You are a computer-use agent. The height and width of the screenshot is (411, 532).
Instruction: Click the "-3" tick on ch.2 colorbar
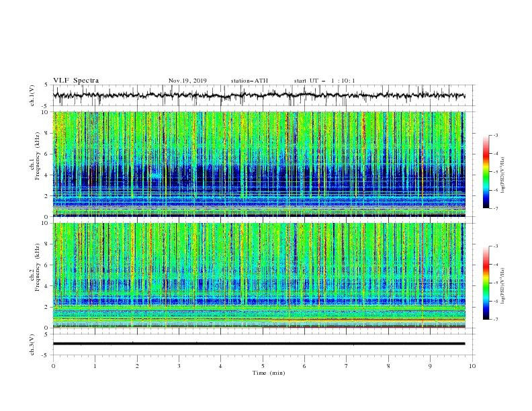click(496, 246)
